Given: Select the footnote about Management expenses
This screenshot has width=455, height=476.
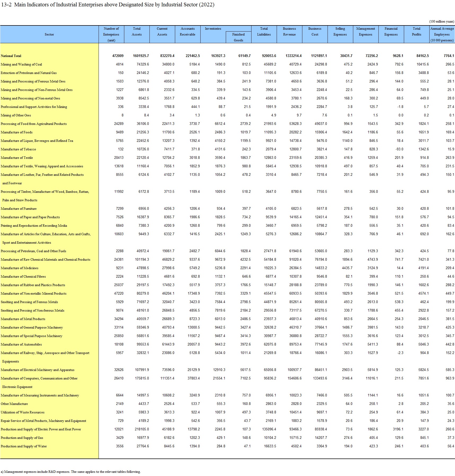Looking at the screenshot, I should [71, 472].
